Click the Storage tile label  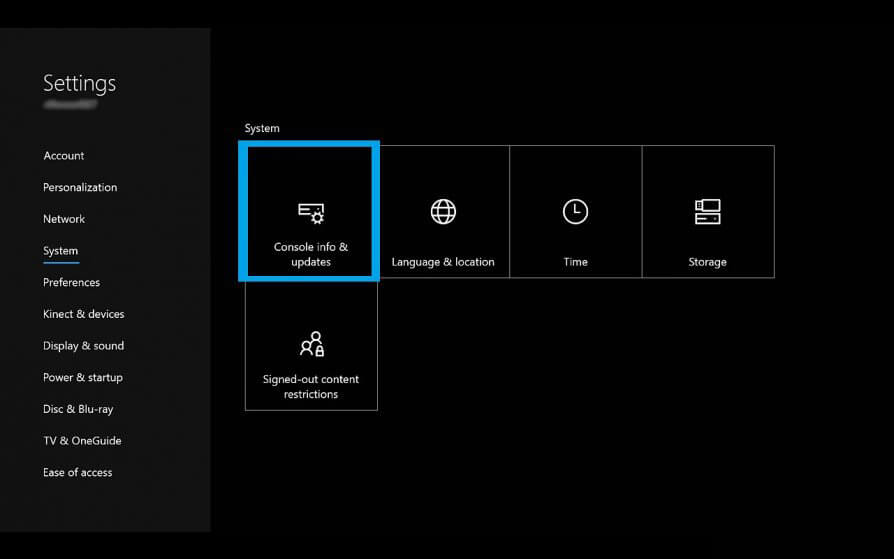[x=708, y=262]
